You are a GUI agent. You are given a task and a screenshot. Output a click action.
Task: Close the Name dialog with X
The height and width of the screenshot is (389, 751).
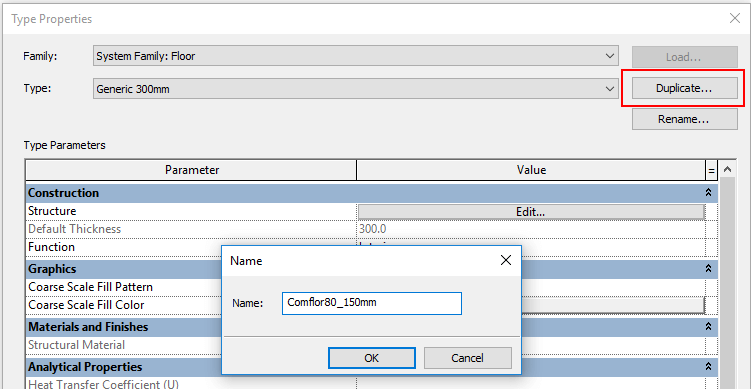(x=506, y=261)
